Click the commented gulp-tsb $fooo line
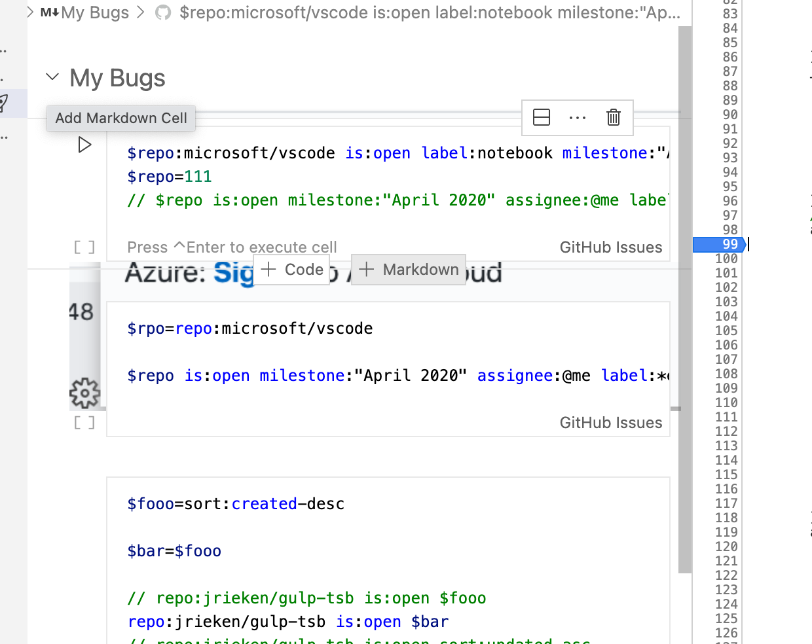This screenshot has height=644, width=812. tap(307, 598)
